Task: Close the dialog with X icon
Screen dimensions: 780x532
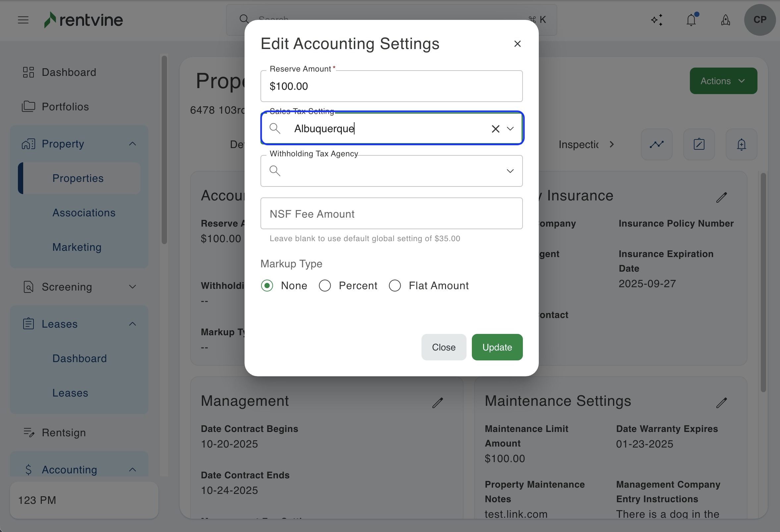Action: click(517, 44)
